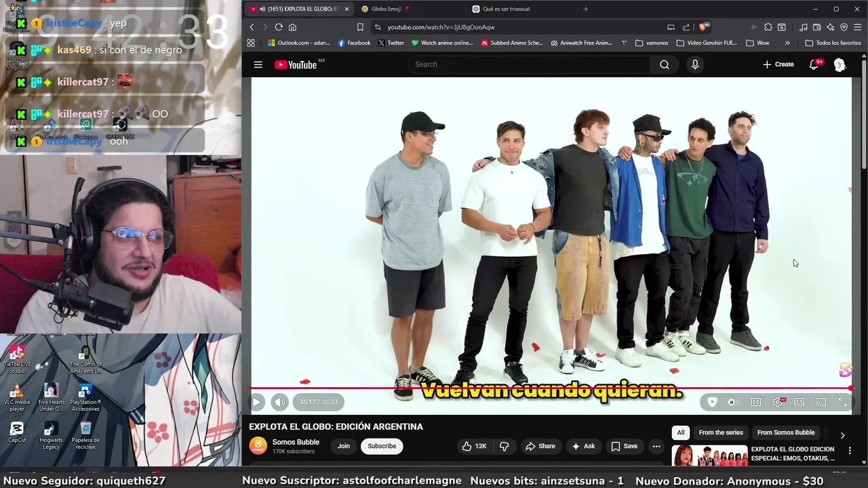Open the YouTube account avatar menu
868x488 pixels.
840,64
